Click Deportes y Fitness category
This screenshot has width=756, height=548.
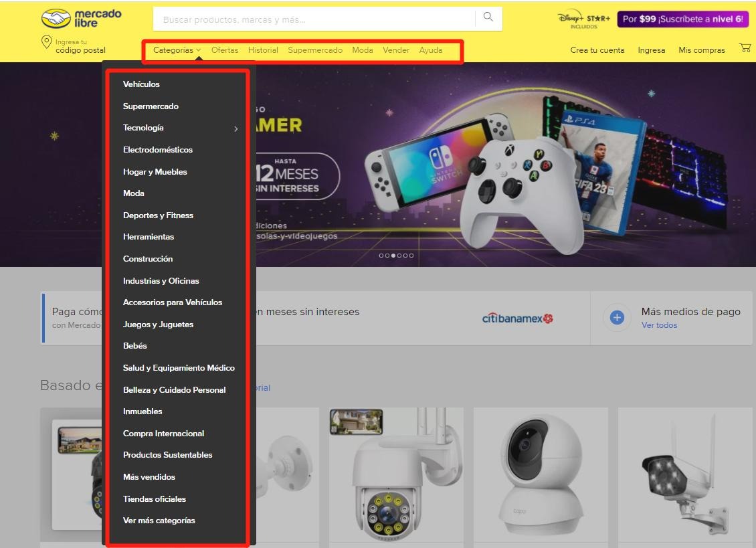[158, 215]
